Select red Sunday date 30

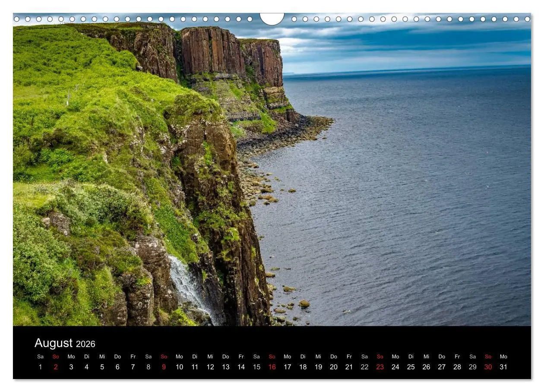[x=488, y=367]
